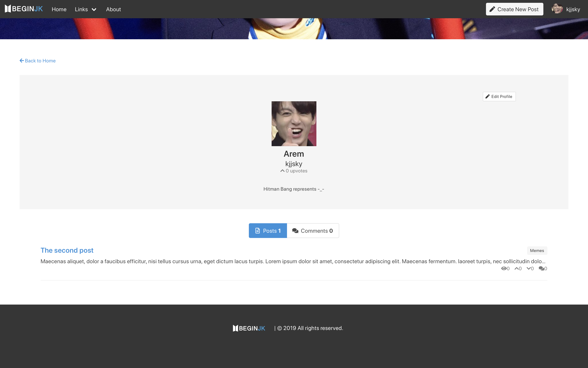Go to the Home nav item
The width and height of the screenshot is (588, 368).
59,9
